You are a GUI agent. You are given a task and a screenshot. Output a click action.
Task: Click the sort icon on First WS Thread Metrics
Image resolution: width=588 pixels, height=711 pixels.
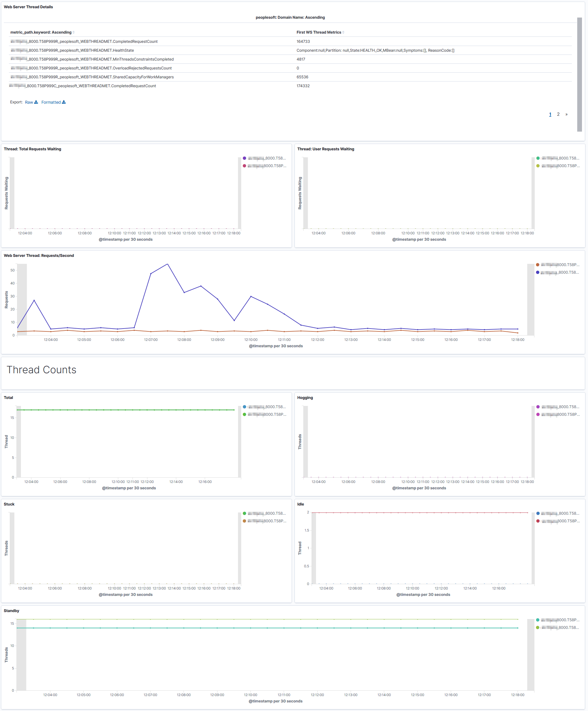344,32
